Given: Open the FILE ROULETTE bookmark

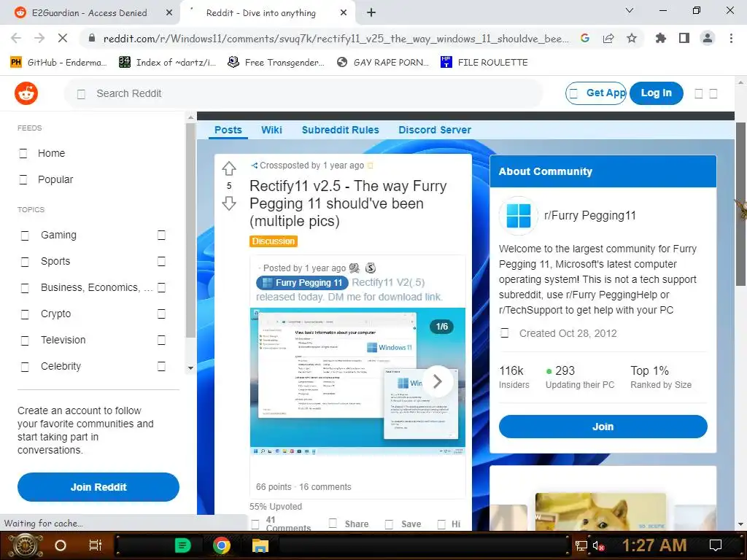Looking at the screenshot, I should 484,63.
